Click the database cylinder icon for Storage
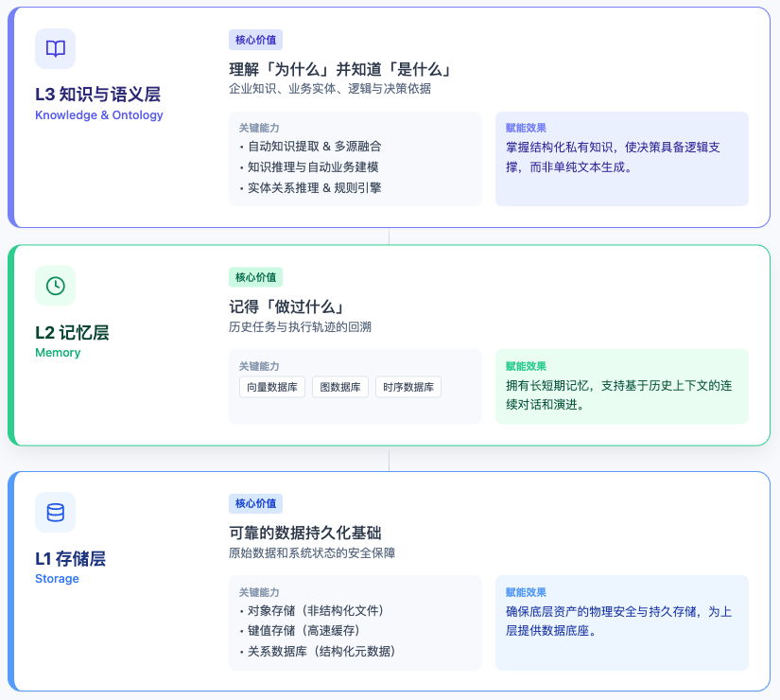Image resolution: width=780 pixels, height=700 pixels. [56, 513]
